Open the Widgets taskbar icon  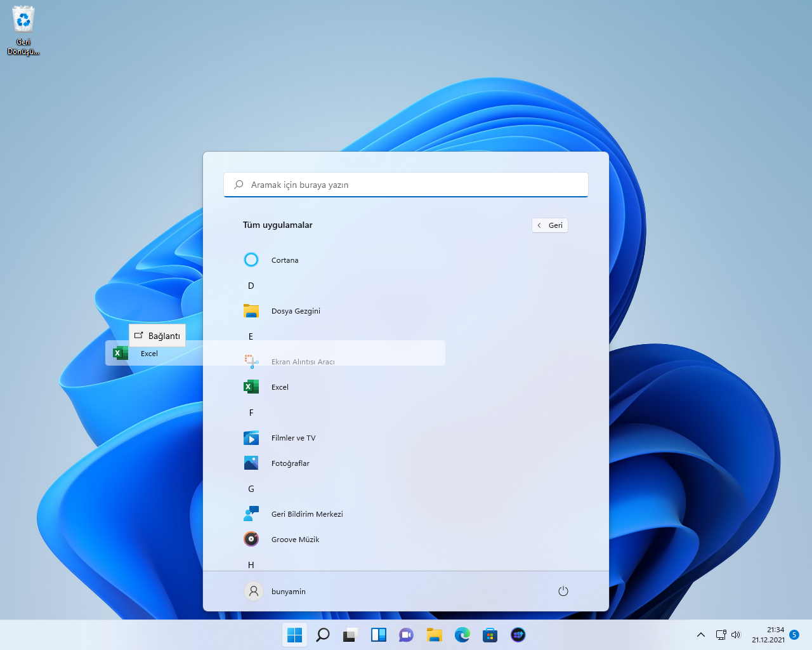click(x=379, y=635)
